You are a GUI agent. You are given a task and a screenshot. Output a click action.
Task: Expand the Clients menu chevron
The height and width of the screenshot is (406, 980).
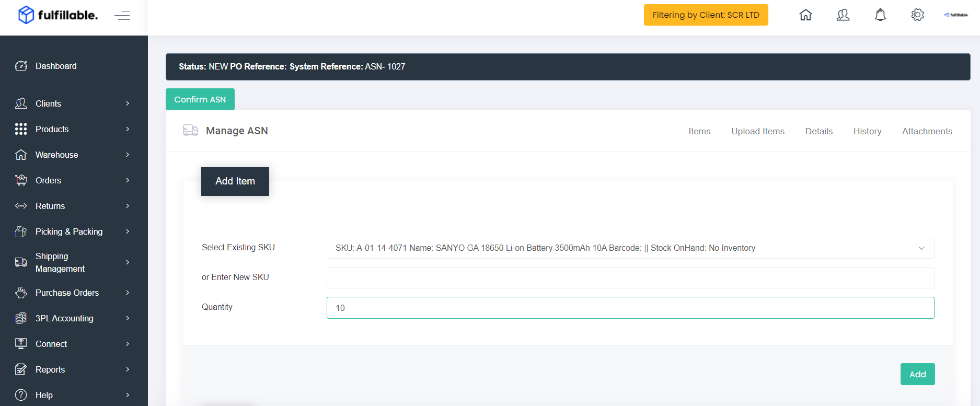(x=128, y=103)
